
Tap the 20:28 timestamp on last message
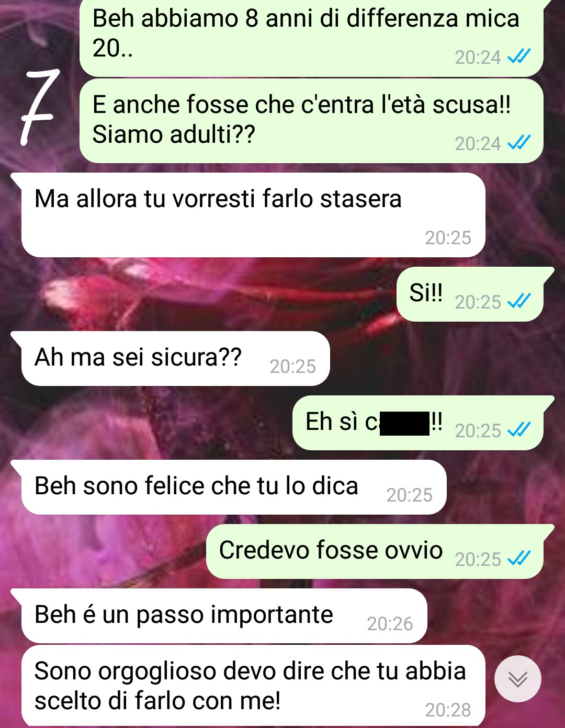pos(448,710)
